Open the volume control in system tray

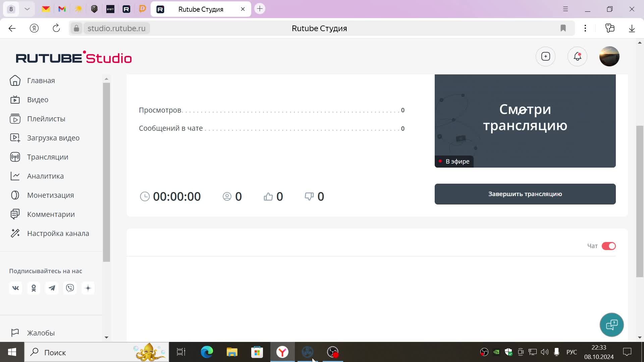(544, 352)
